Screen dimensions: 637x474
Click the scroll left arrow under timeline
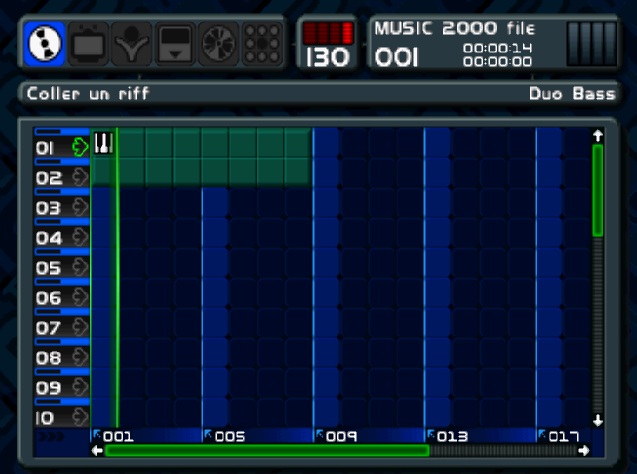click(x=97, y=450)
